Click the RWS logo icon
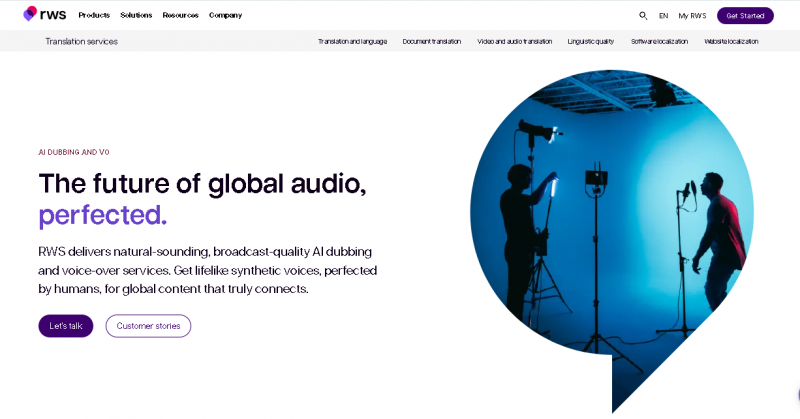800x419 pixels. pyautogui.click(x=30, y=15)
